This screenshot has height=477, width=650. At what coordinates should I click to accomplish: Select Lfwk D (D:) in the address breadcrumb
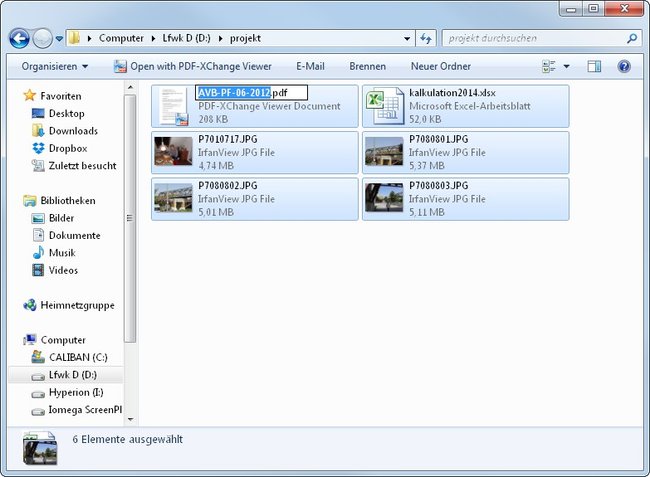click(187, 38)
